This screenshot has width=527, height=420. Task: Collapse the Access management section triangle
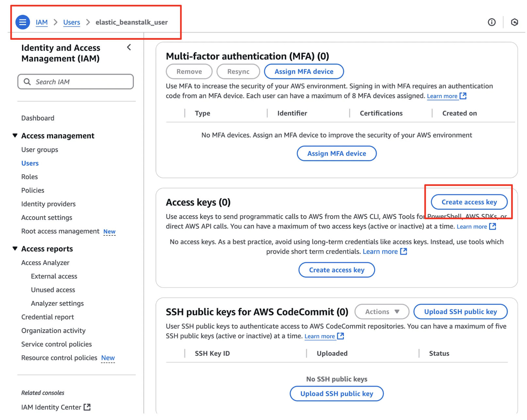point(15,136)
